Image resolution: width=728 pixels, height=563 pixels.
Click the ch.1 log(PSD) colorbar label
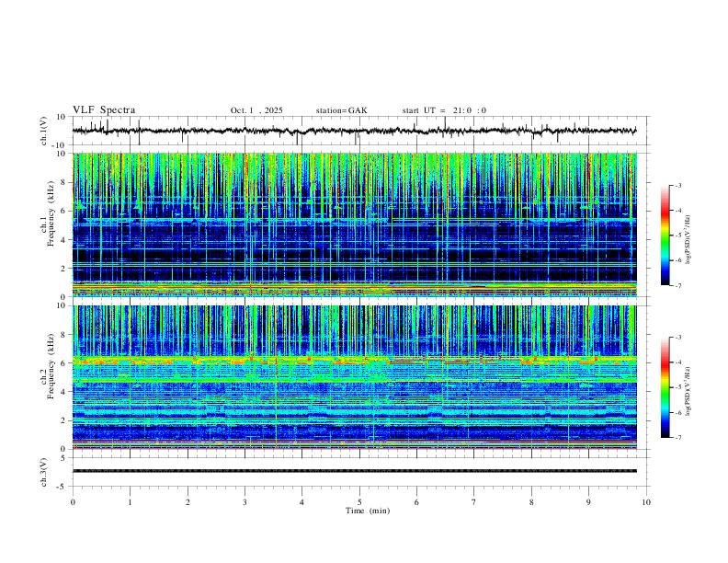point(688,239)
